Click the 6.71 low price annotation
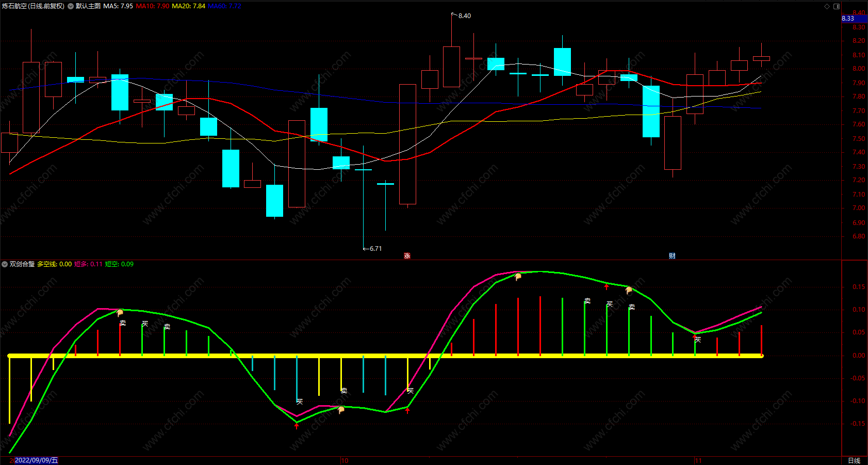Image resolution: width=868 pixels, height=465 pixels. tap(375, 249)
